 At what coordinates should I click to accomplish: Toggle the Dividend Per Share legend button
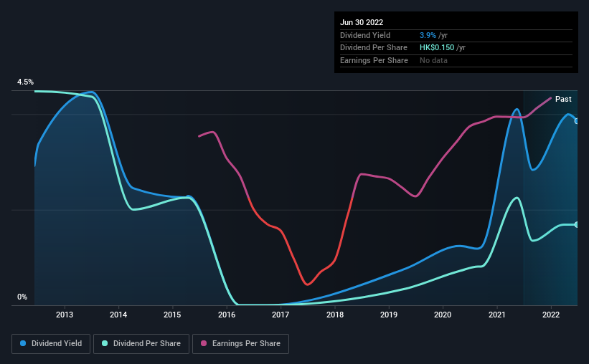pyautogui.click(x=141, y=344)
